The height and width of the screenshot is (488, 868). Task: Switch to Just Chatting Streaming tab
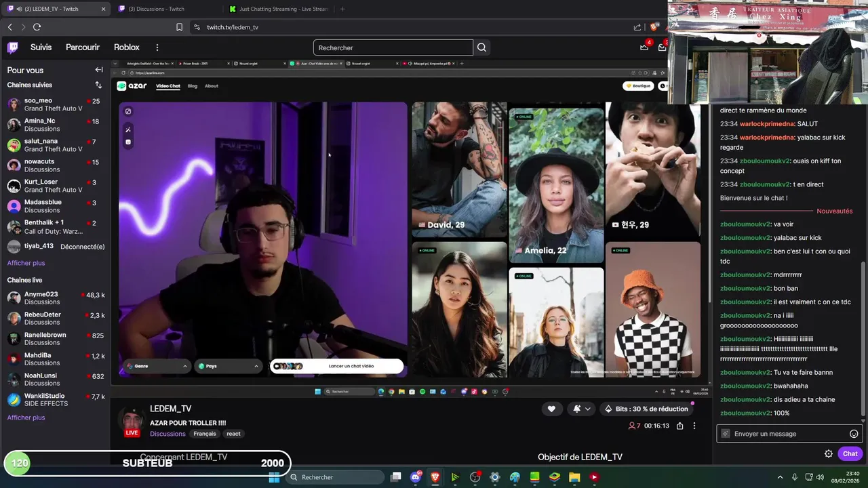278,9
